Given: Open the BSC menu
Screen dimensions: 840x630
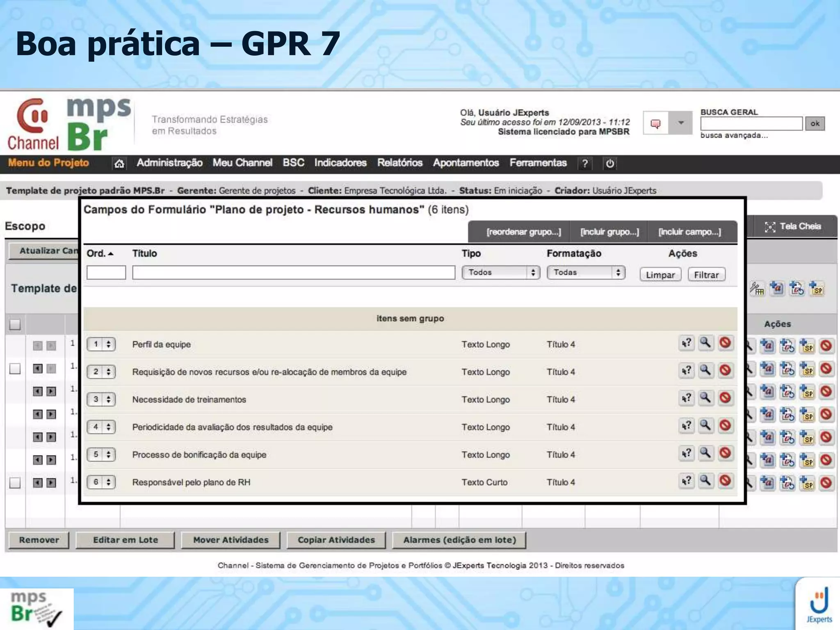Looking at the screenshot, I should click(293, 163).
